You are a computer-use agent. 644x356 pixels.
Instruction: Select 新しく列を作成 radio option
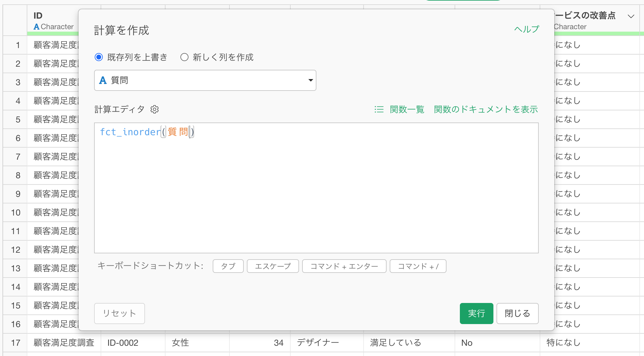point(184,57)
